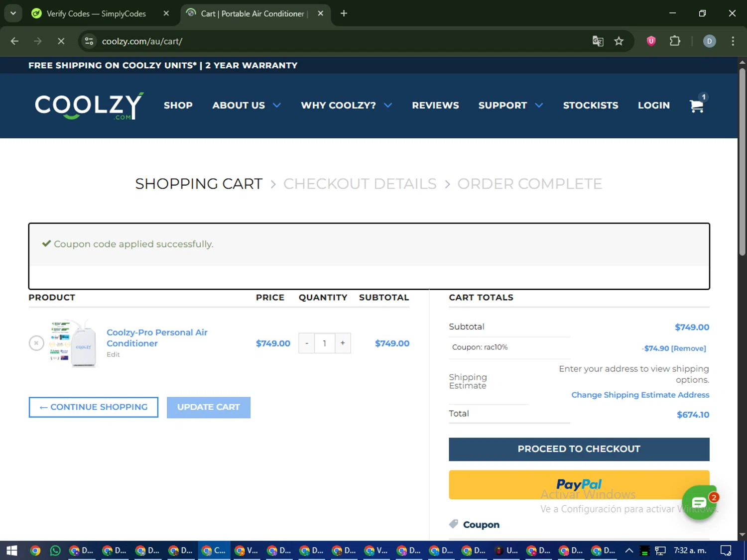Image resolution: width=747 pixels, height=560 pixels.
Task: Open the network tray icon
Action: (660, 551)
